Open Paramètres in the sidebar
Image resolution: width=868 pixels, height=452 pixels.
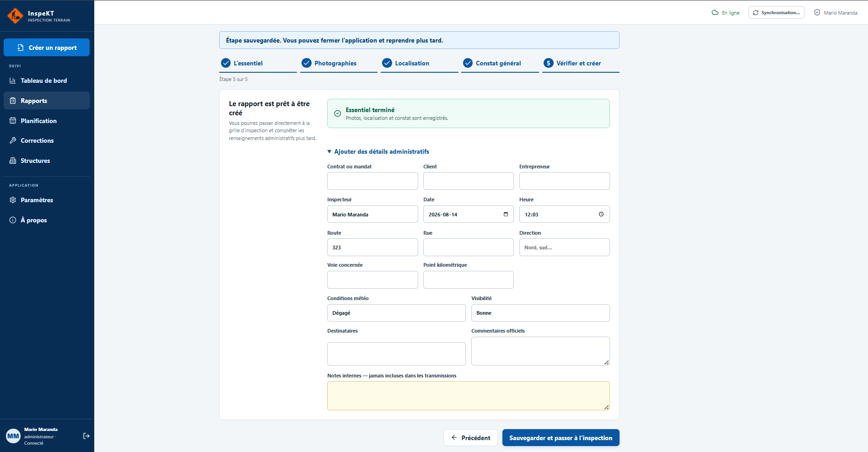pyautogui.click(x=47, y=200)
